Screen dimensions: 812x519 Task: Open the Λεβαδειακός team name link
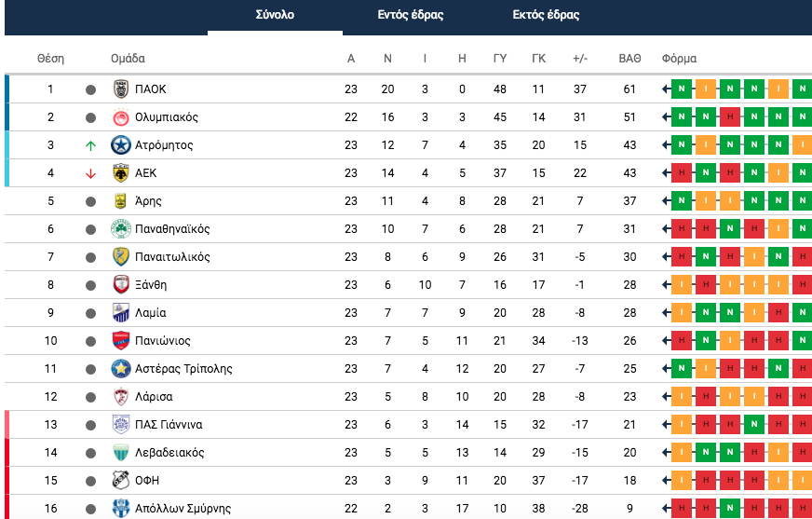(169, 453)
